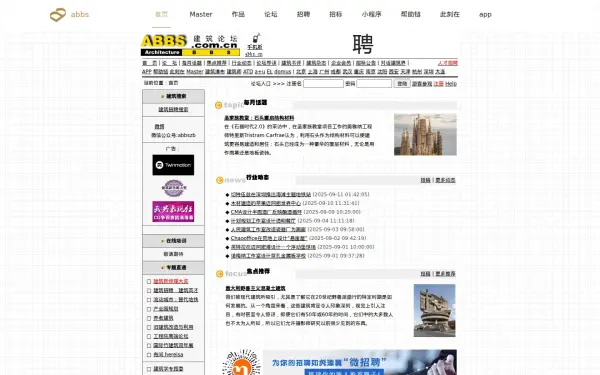Click the round purple seal advertisement
Viewport: 600px width, 375px height.
[x=174, y=188]
